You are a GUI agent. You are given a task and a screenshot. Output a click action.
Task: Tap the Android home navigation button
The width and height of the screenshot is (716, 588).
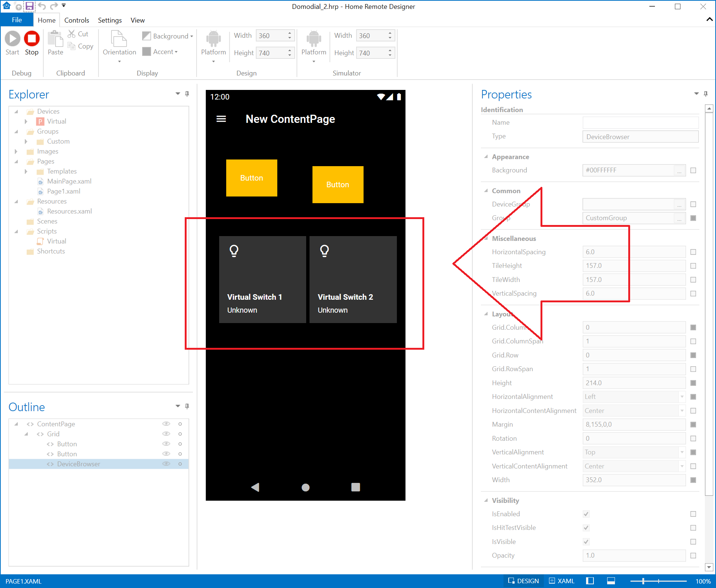point(305,487)
